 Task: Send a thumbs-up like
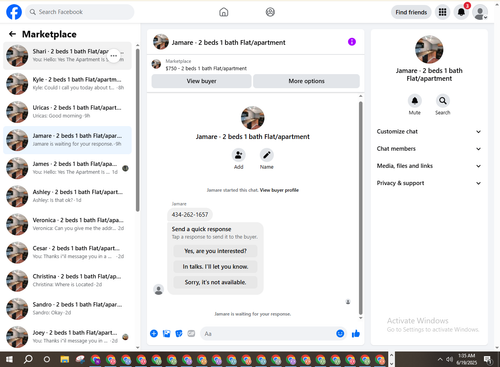(x=356, y=333)
